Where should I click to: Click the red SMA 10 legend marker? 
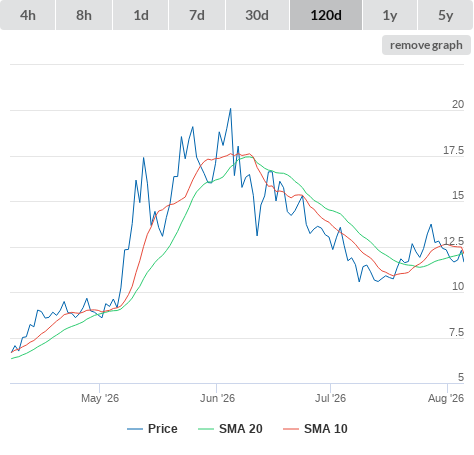click(x=291, y=429)
